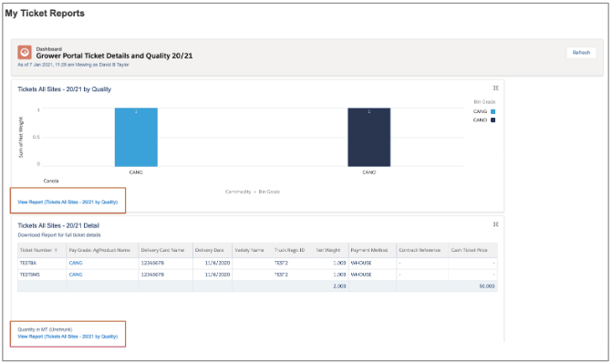The height and width of the screenshot is (364, 612).
Task: Click the Grower Portal Ticket Details dashboard title
Action: [114, 56]
